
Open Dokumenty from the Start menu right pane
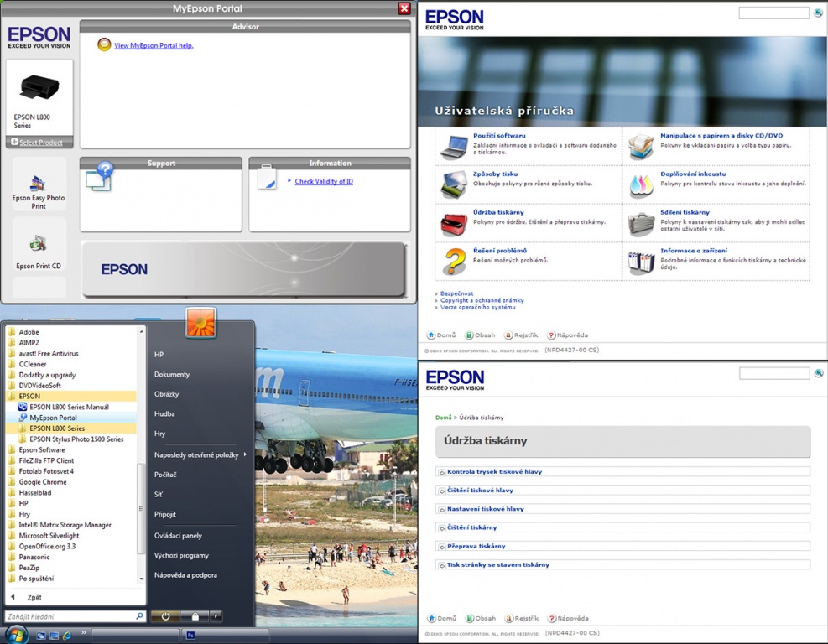(172, 374)
